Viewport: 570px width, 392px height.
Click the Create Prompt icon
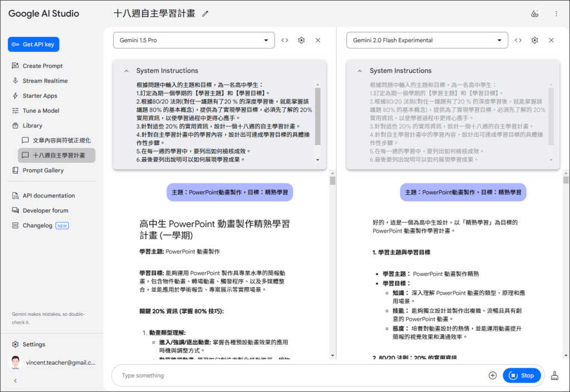[15, 66]
